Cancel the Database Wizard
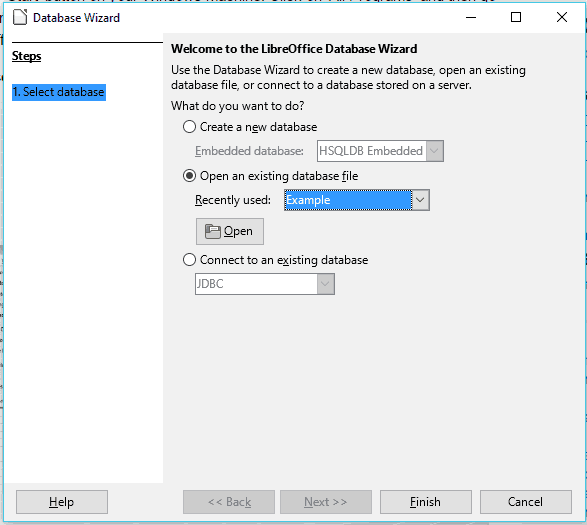587x525 pixels. point(526,502)
